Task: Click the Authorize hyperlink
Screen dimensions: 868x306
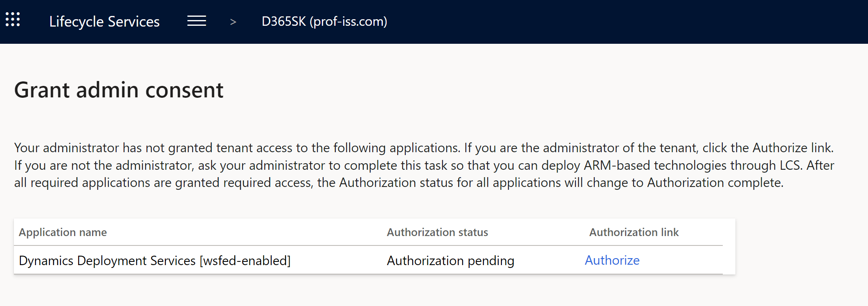Action: tap(612, 260)
